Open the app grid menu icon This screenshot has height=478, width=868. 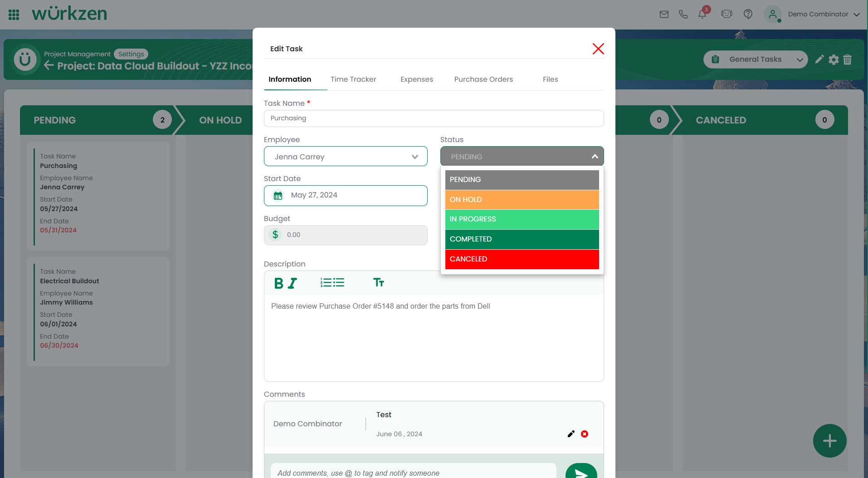(x=14, y=15)
